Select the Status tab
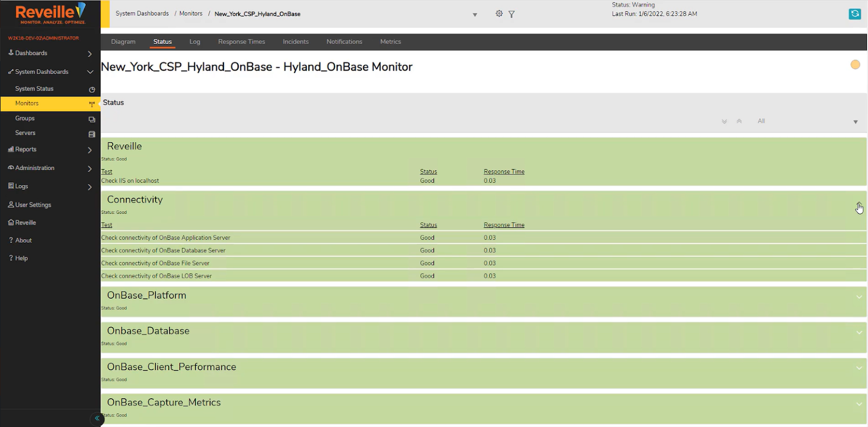This screenshot has width=868, height=427. [x=162, y=42]
